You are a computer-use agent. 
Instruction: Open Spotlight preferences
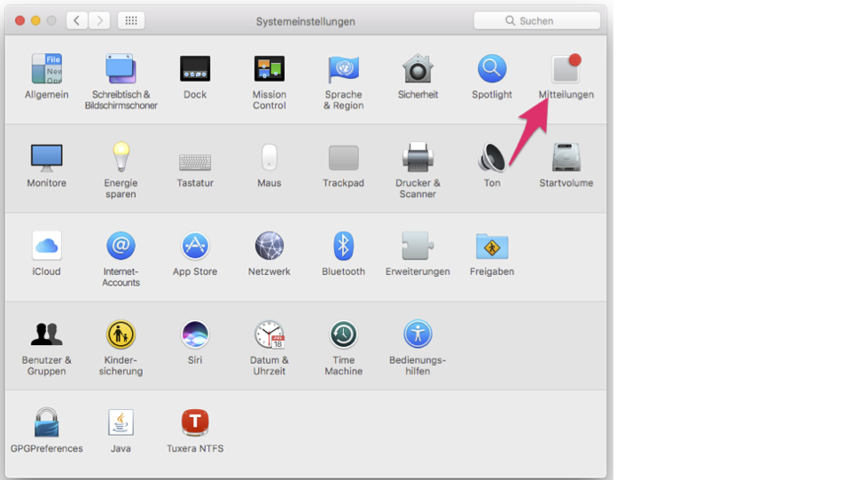[491, 68]
